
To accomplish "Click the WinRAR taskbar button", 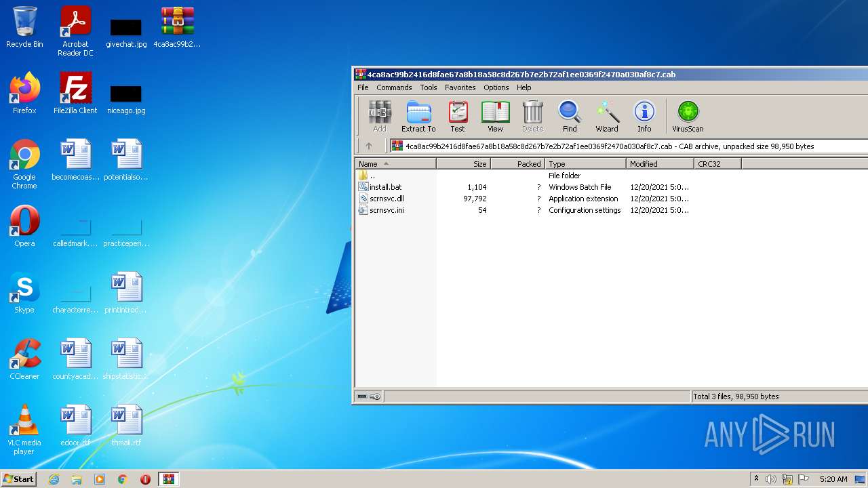I will [169, 479].
